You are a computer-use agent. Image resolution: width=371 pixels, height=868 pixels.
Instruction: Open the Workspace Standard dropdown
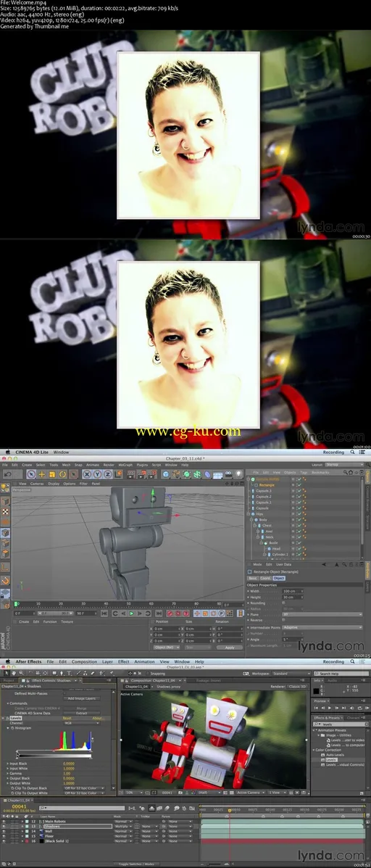coord(290,674)
